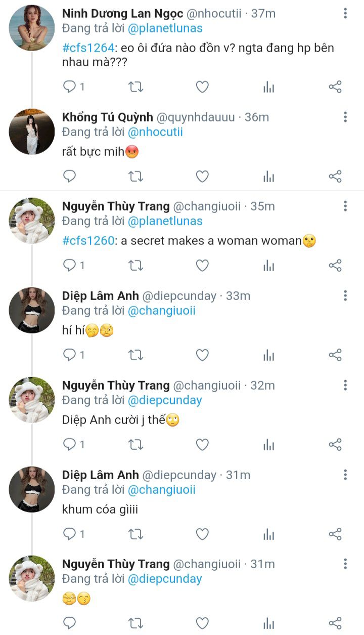This screenshot has height=635, width=364.
Task: Share Diệp Lâm Anh's "khum cóa gìiii" tweet
Action: [x=335, y=534]
